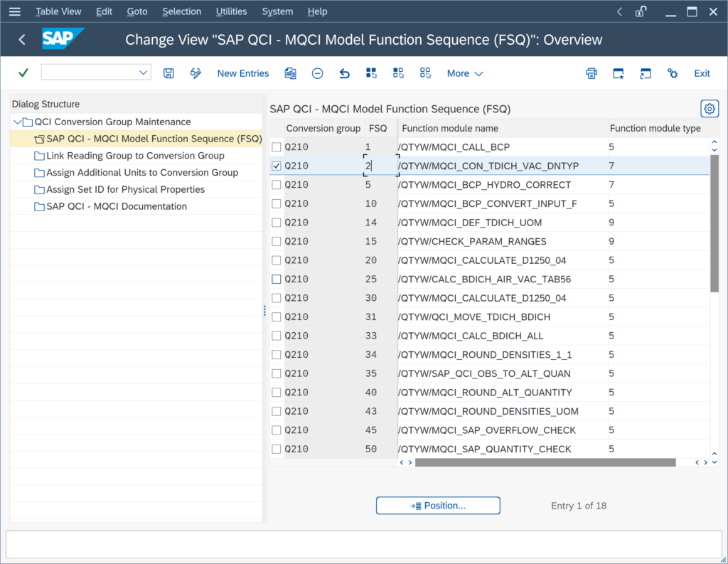The width and height of the screenshot is (728, 564).
Task: Open the hamburger main menu icon
Action: (15, 11)
